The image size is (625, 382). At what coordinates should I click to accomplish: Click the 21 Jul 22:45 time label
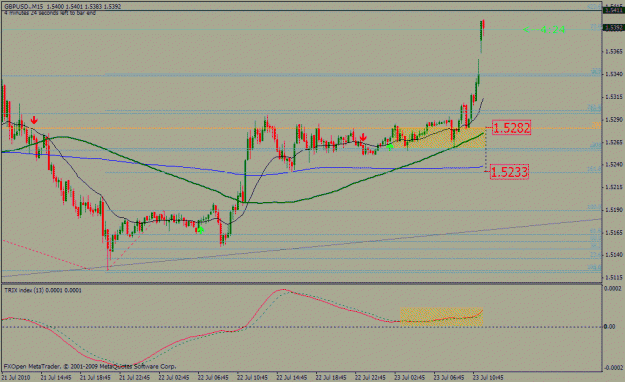pos(135,377)
